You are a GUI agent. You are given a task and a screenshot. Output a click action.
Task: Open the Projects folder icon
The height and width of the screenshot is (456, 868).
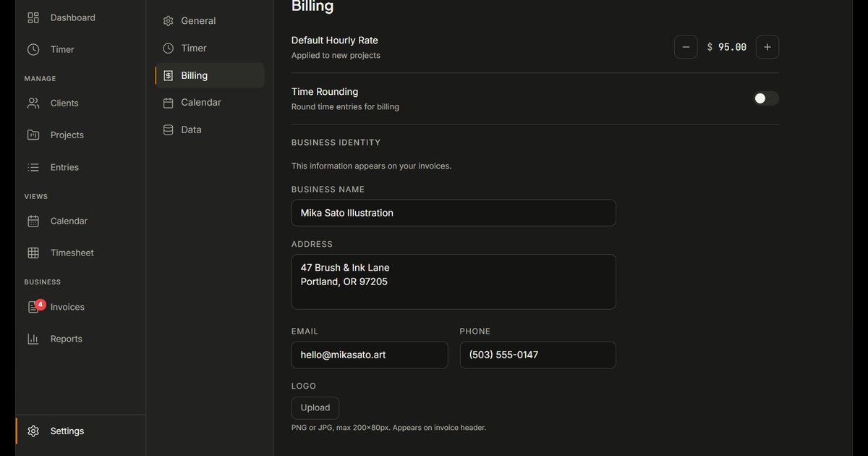click(x=33, y=135)
